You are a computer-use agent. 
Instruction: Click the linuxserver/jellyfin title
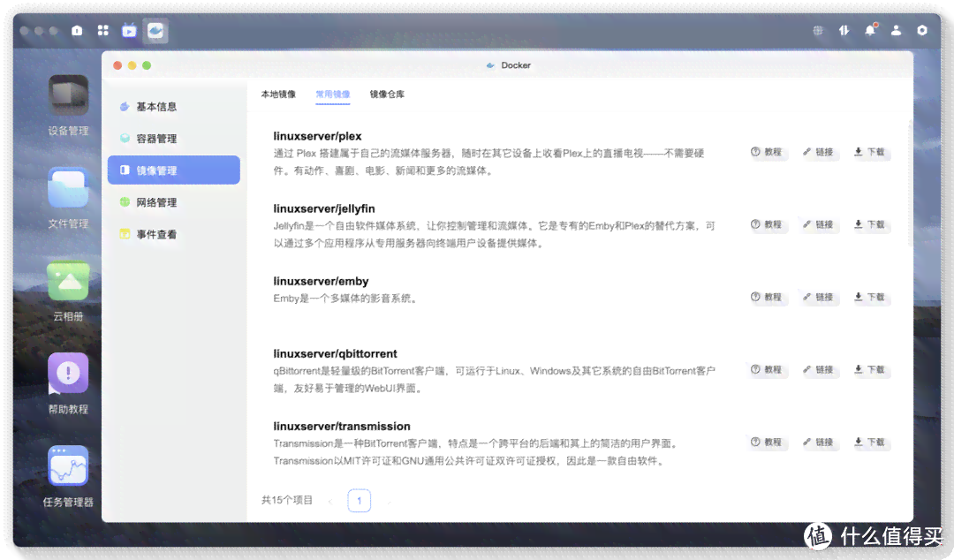[324, 208]
